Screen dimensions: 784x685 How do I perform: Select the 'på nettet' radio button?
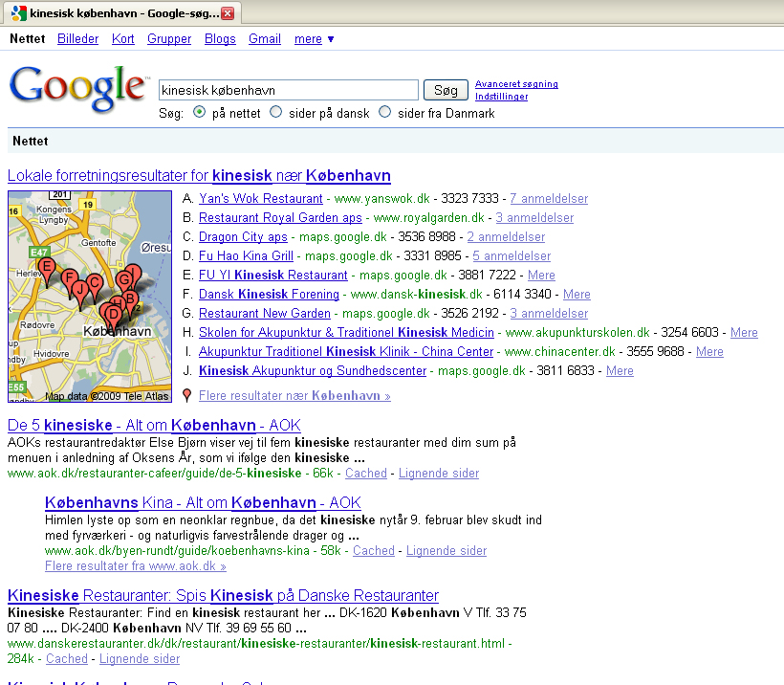199,112
